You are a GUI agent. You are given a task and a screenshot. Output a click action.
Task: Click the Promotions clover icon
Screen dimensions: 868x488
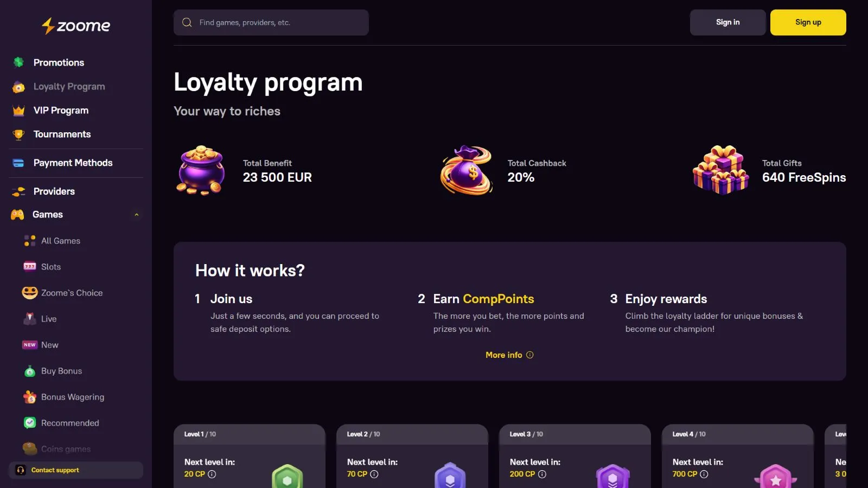[18, 62]
